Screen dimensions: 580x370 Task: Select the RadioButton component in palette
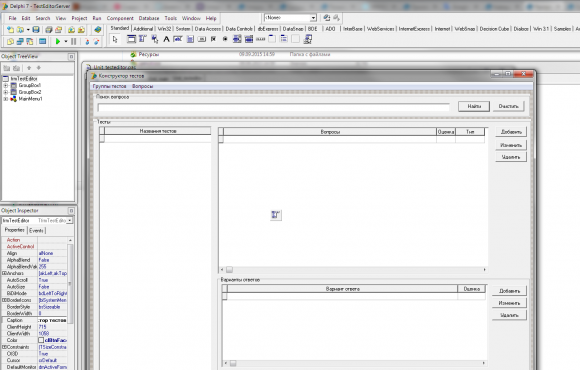225,39
